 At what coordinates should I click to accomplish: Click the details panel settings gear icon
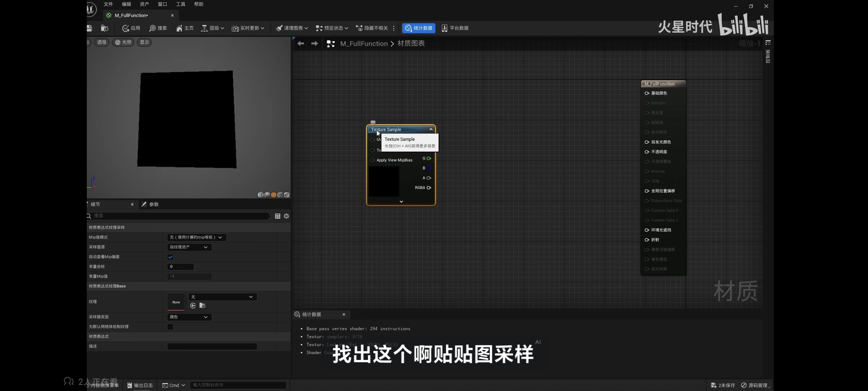click(286, 216)
